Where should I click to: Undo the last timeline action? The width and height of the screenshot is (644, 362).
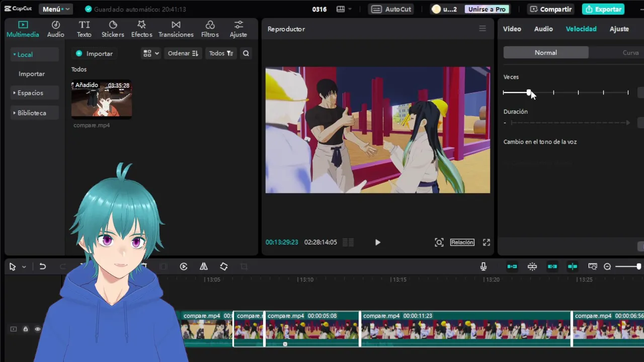43,266
